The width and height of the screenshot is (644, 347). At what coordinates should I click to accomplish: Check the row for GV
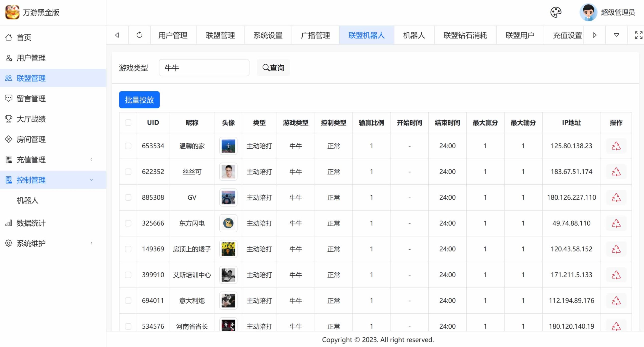pyautogui.click(x=128, y=197)
